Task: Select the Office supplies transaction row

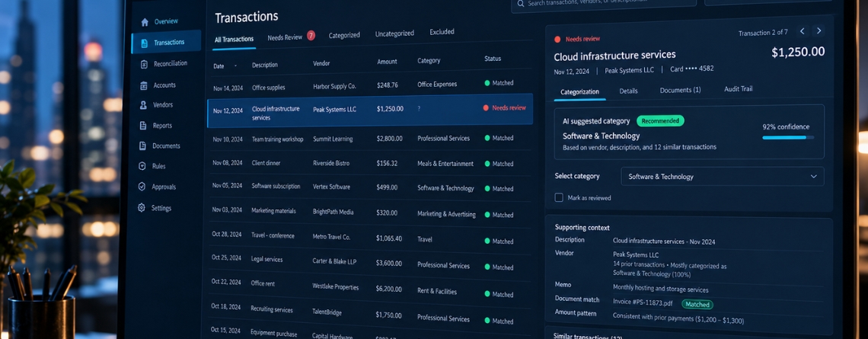Action: tap(370, 85)
